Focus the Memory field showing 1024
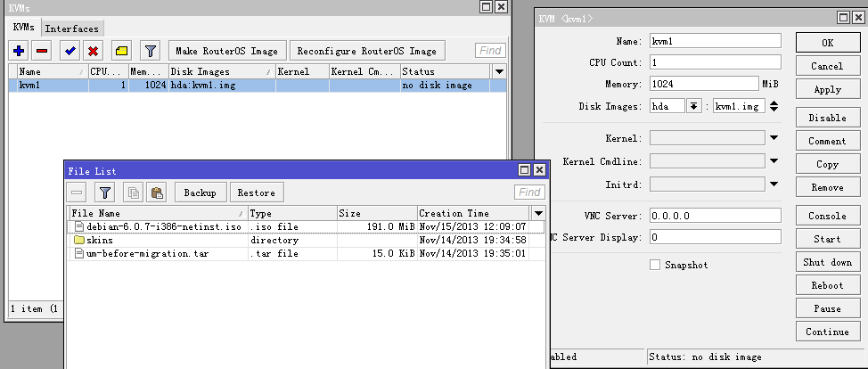This screenshot has height=369, width=868. (704, 84)
